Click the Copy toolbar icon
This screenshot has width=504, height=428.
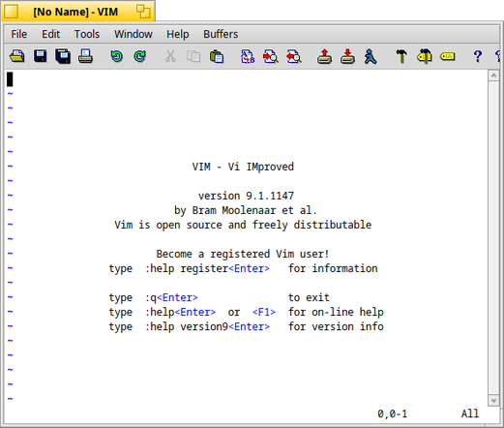point(193,56)
